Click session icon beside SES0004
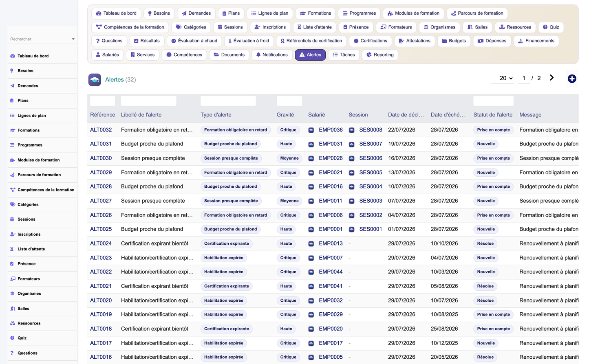The height and width of the screenshot is (364, 589). point(351,186)
